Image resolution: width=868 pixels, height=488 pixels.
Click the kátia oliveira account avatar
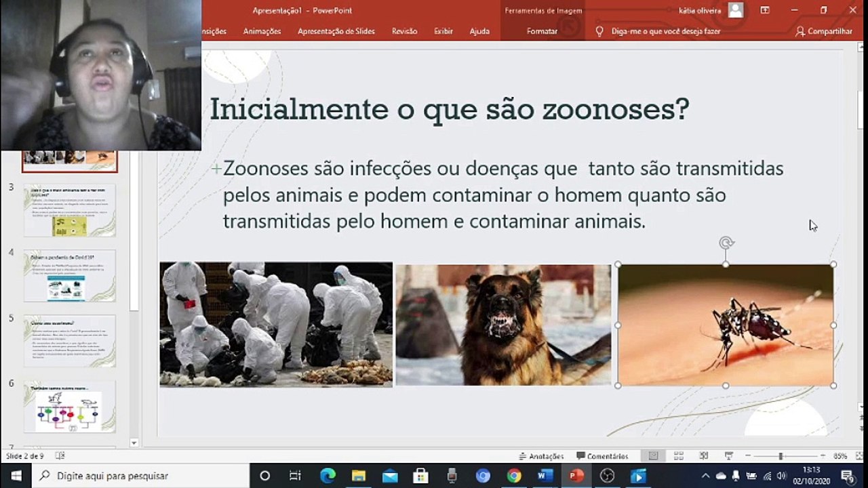(736, 10)
